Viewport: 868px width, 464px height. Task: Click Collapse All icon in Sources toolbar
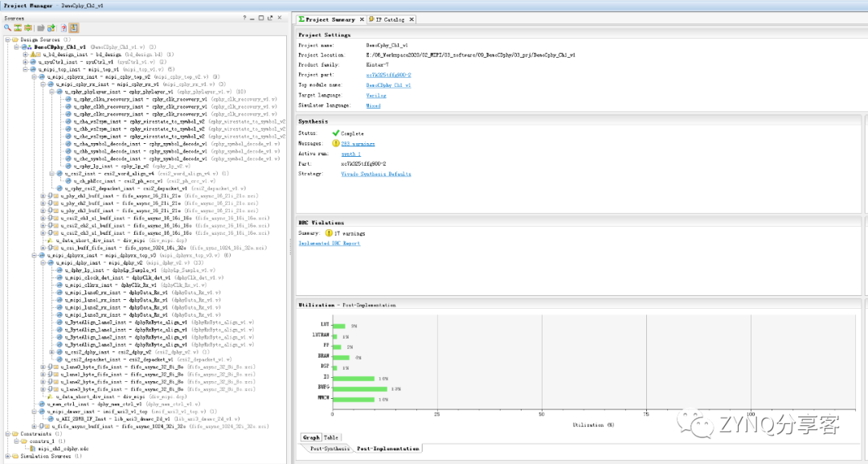[18, 28]
